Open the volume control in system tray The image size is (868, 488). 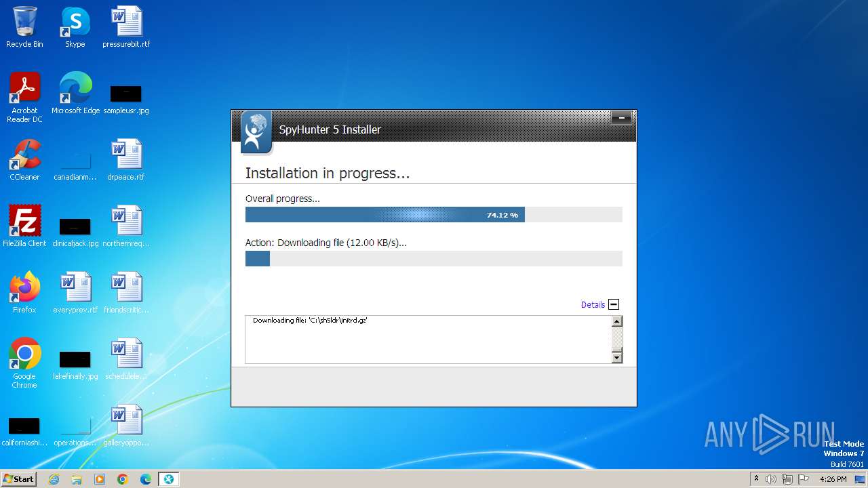pos(771,479)
